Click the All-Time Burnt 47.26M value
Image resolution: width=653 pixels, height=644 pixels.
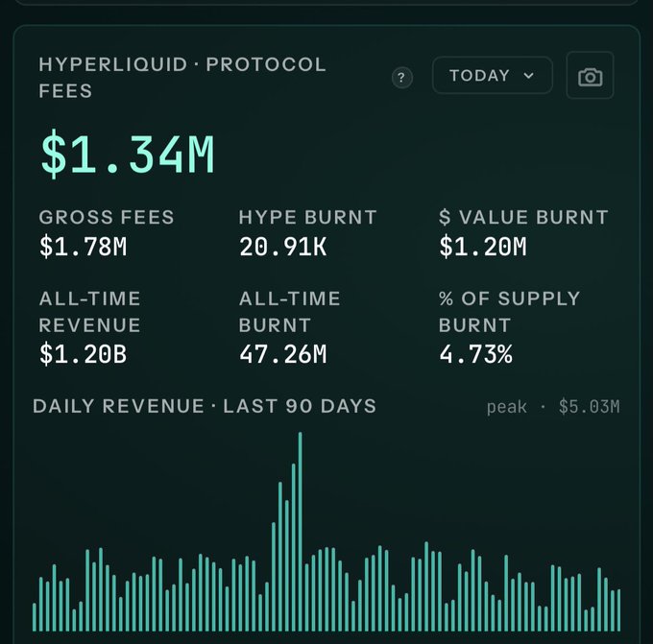pos(282,354)
